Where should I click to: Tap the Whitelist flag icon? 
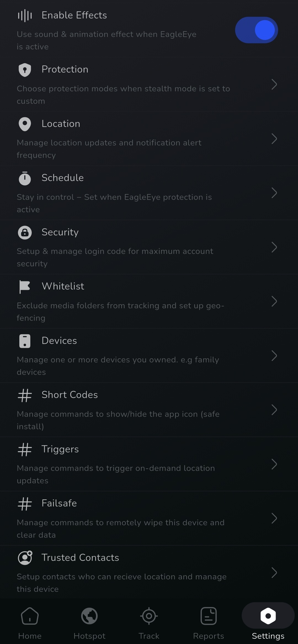[x=25, y=287]
